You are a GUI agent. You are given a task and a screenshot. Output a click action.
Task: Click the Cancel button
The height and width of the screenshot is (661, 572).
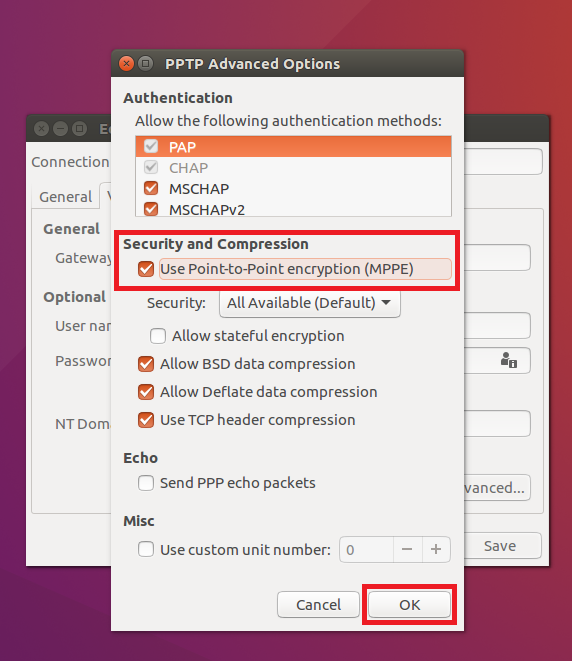[x=318, y=605]
